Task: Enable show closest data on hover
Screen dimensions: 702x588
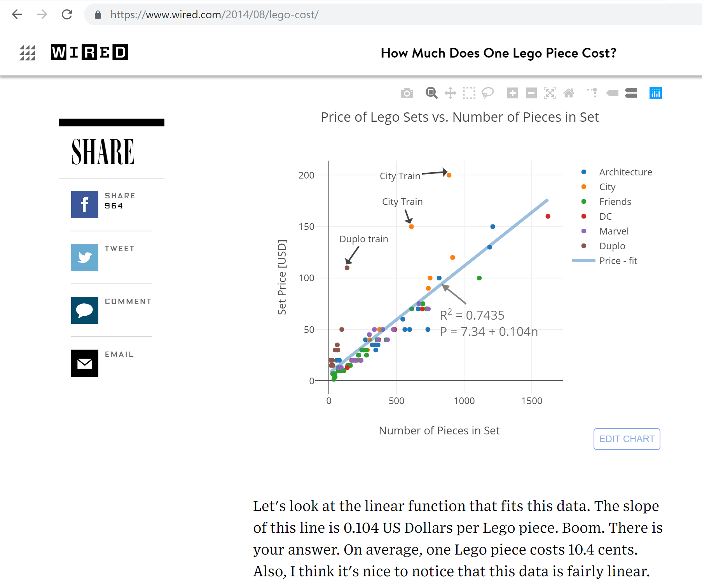Action: pos(612,93)
